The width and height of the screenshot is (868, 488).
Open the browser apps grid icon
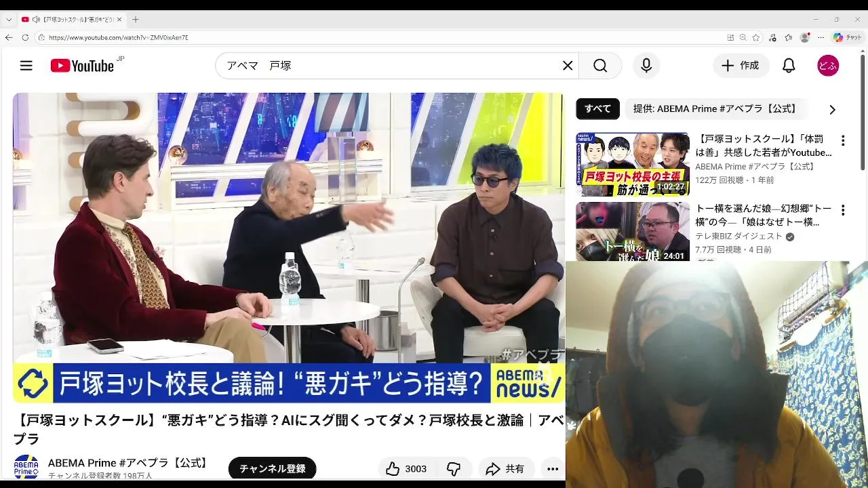pos(730,37)
